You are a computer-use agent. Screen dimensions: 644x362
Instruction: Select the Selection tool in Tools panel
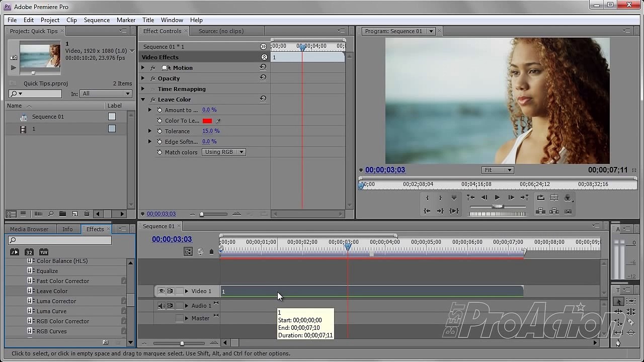618,302
